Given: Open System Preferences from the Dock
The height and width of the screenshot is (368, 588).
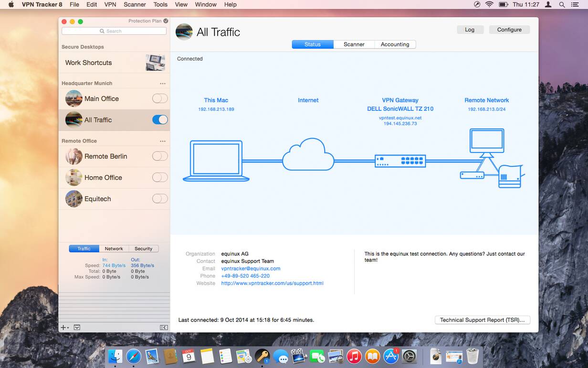Looking at the screenshot, I should tap(409, 356).
